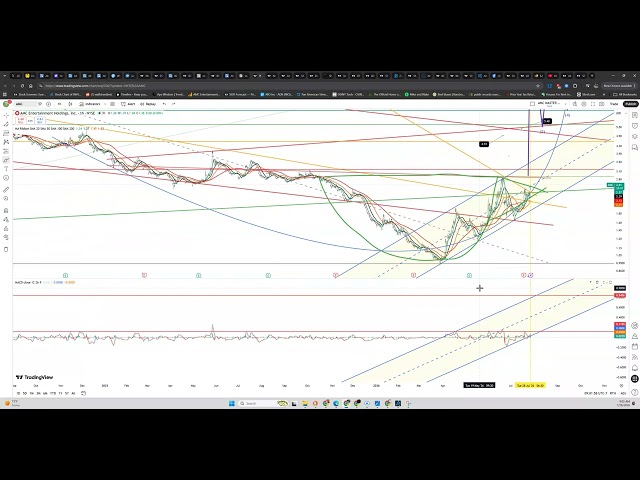This screenshot has width=640, height=480.
Task: Open the chart patterns tool group
Action: (6, 142)
